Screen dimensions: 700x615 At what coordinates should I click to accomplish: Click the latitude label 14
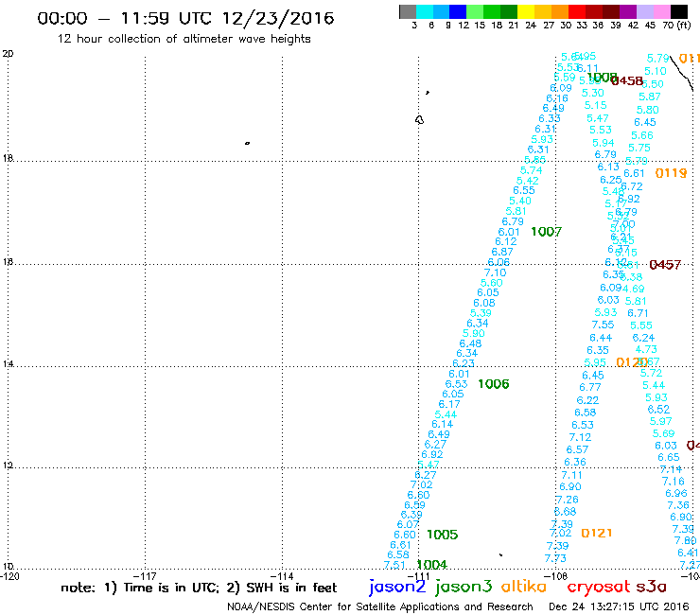(x=8, y=364)
